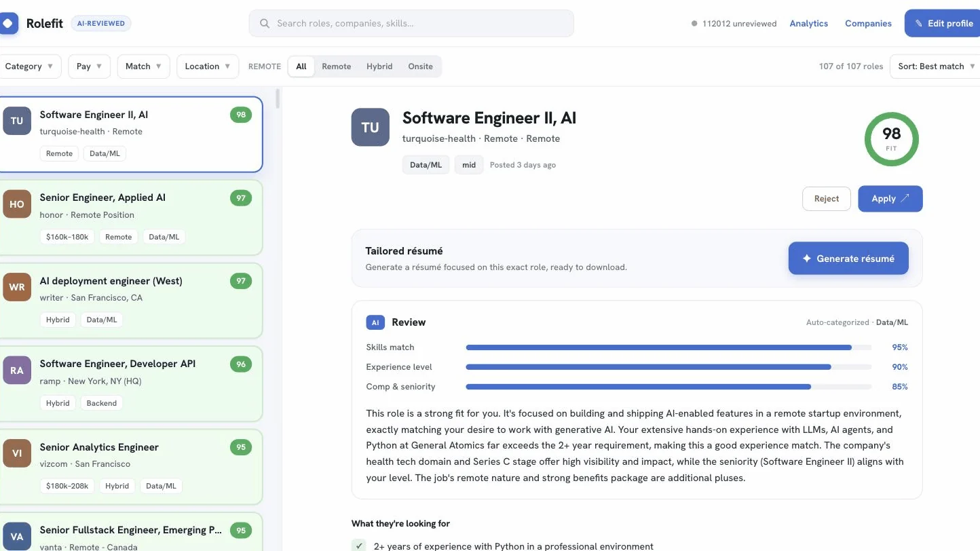Image resolution: width=980 pixels, height=551 pixels.
Task: Open the Sort: Best match dropdown
Action: coord(935,66)
